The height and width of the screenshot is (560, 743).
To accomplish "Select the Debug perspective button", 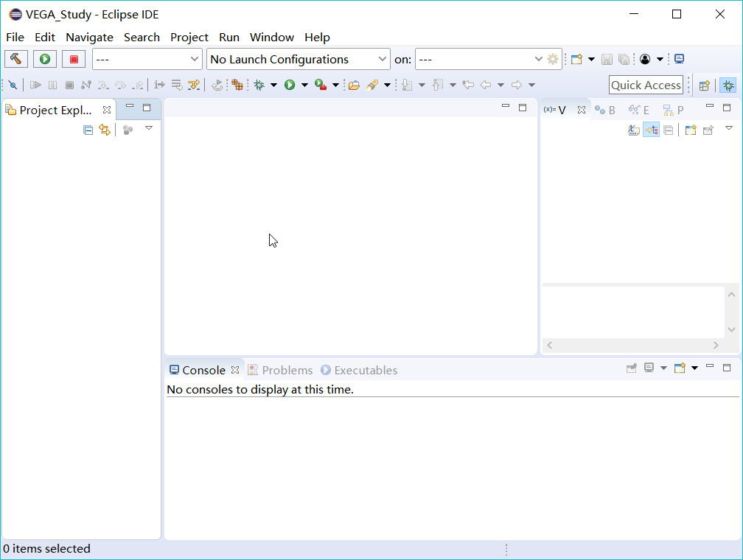I will coord(728,85).
